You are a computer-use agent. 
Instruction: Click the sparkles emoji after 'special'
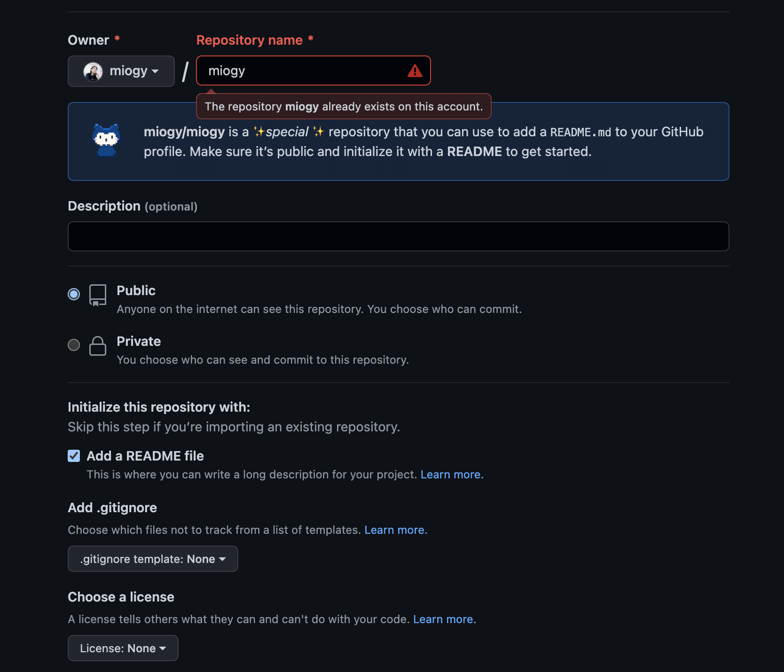tap(319, 132)
